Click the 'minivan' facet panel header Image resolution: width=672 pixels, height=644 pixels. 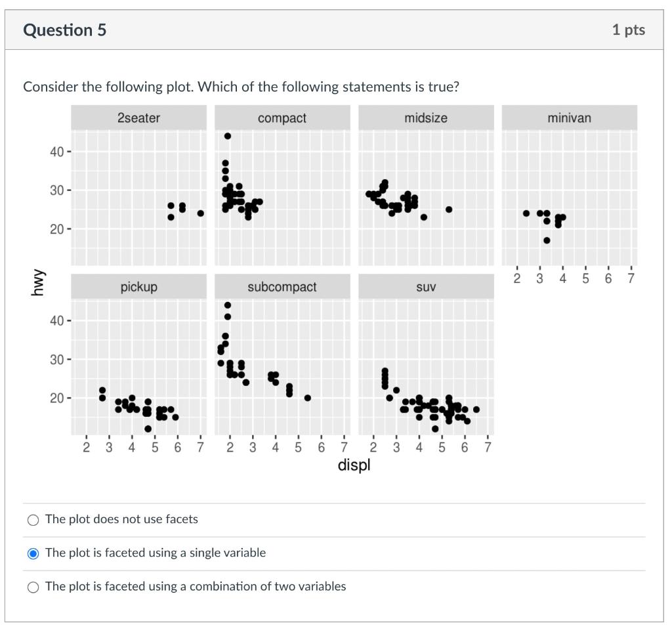click(x=569, y=118)
